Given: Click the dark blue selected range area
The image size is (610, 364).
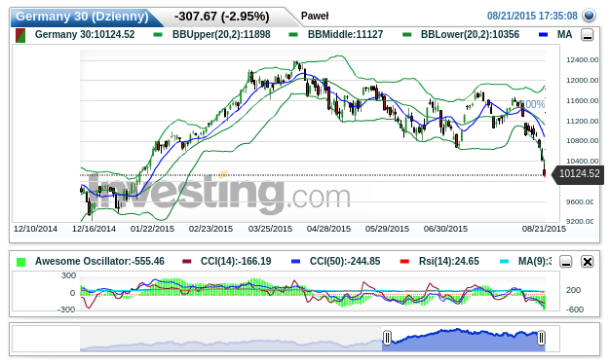Looking at the screenshot, I should (x=464, y=341).
